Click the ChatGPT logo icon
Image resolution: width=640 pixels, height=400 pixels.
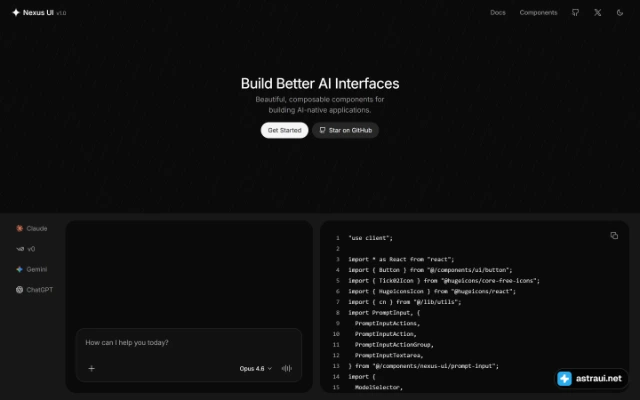coord(19,290)
